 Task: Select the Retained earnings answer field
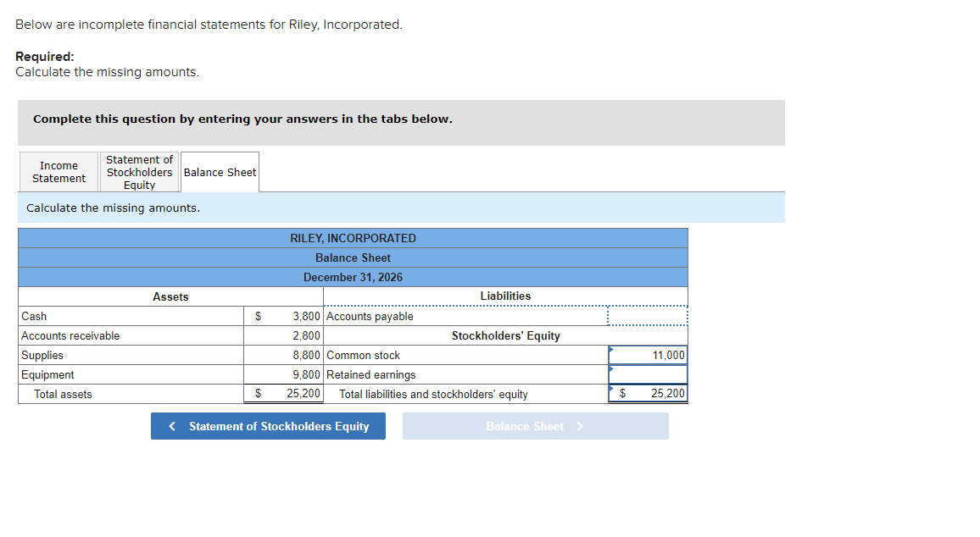648,374
